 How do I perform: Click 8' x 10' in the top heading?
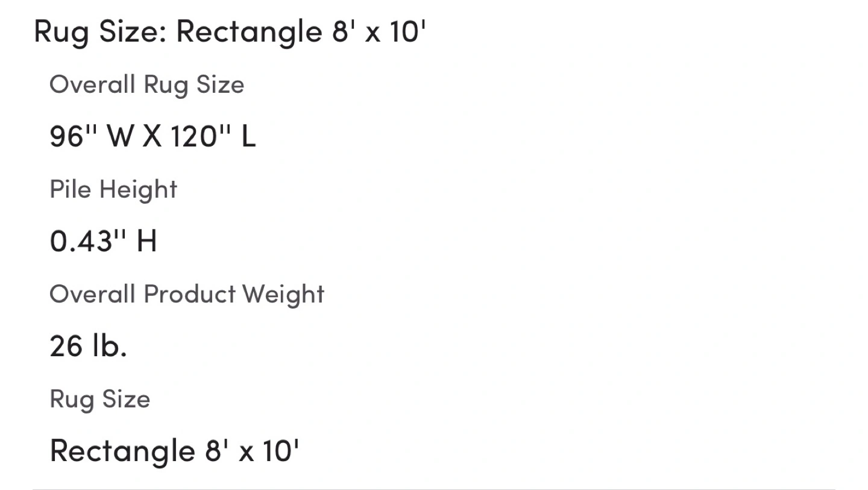coord(379,31)
